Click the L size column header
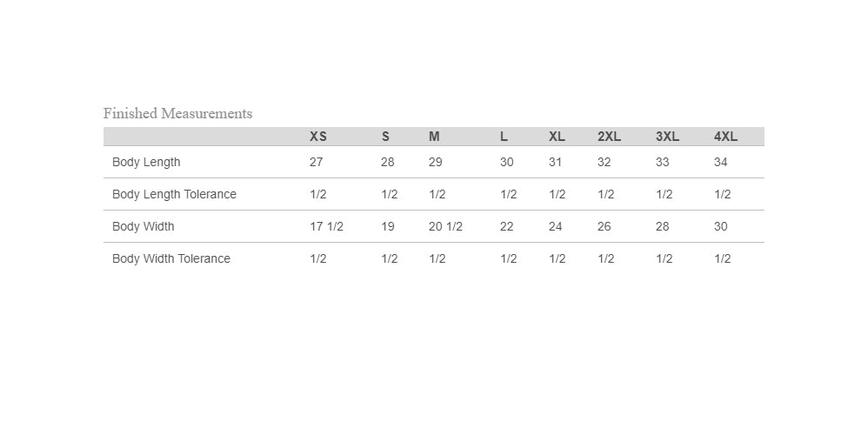Image resolution: width=868 pixels, height=442 pixels. tap(504, 137)
